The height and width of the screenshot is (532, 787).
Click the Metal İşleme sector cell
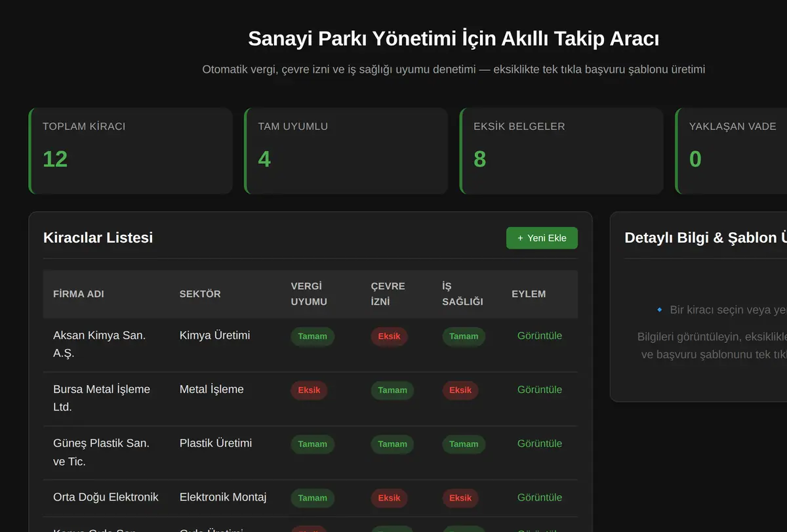click(212, 389)
